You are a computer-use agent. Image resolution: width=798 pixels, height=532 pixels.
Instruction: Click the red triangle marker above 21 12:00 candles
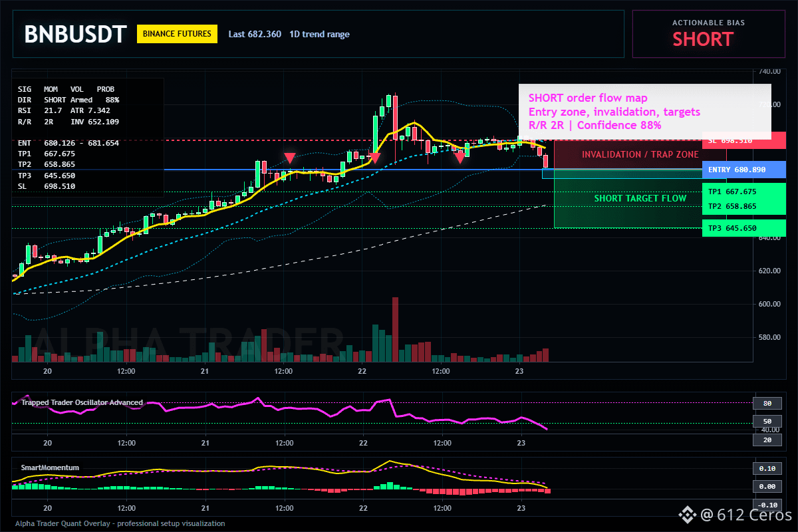tap(290, 158)
